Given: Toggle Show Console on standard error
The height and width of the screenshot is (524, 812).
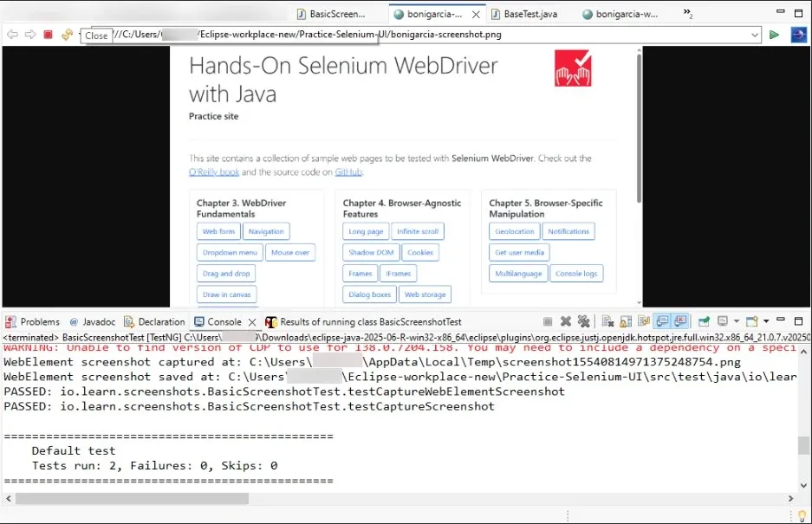Looking at the screenshot, I should pyautogui.click(x=680, y=321).
